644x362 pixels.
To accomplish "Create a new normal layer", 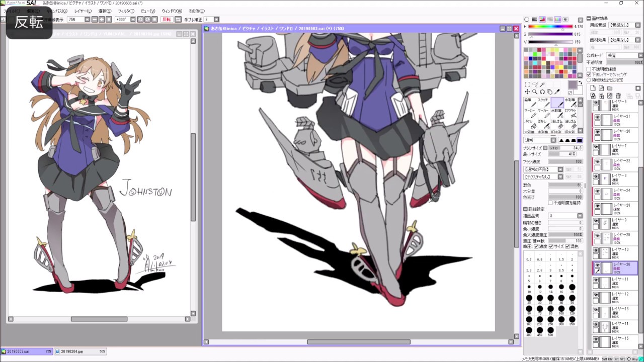I will point(593,88).
